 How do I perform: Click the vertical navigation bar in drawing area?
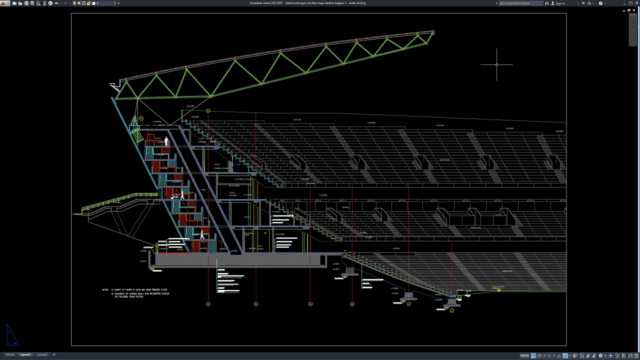click(x=633, y=30)
